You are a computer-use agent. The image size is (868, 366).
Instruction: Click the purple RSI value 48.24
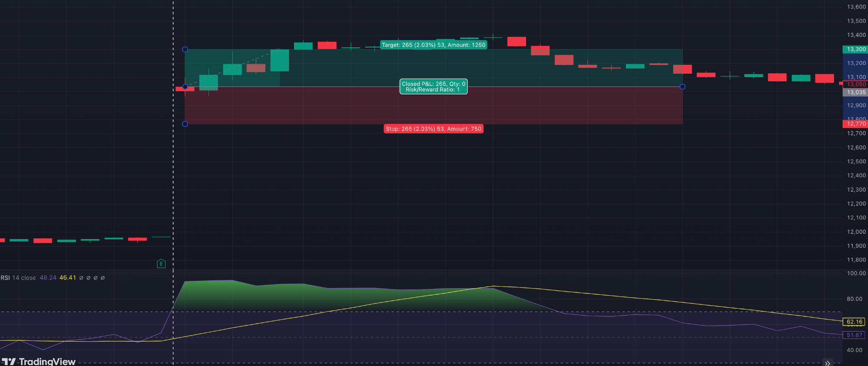(48, 278)
